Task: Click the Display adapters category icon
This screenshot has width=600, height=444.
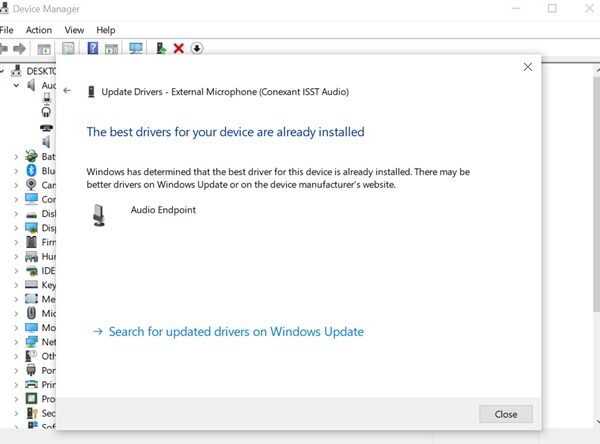Action: pyautogui.click(x=31, y=228)
